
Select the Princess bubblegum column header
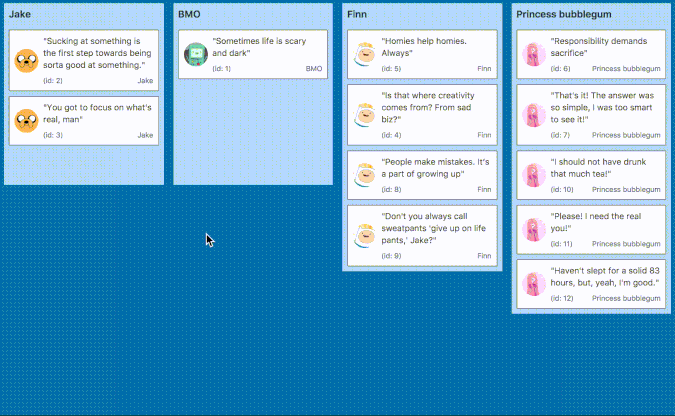(564, 14)
